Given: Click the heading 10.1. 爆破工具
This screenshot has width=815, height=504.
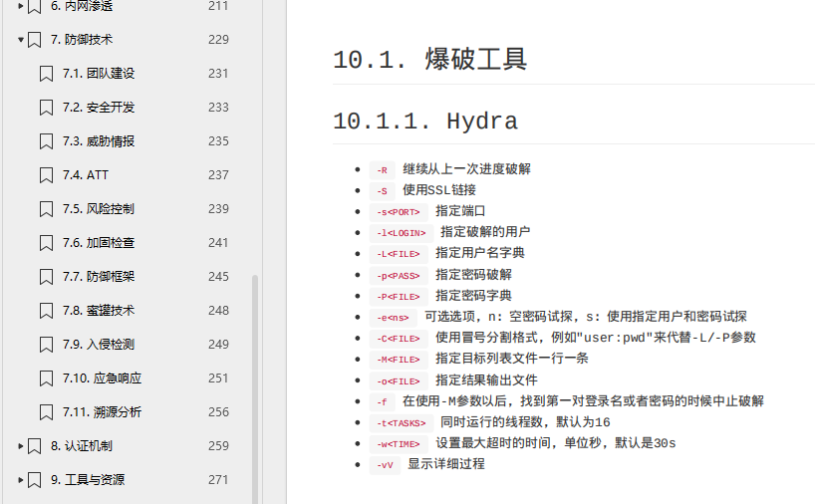Looking at the screenshot, I should (429, 59).
